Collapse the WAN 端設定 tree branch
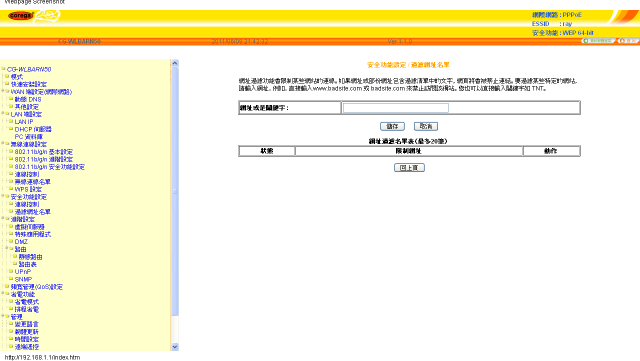Screen dimensions: 640x361 click(x=3, y=91)
